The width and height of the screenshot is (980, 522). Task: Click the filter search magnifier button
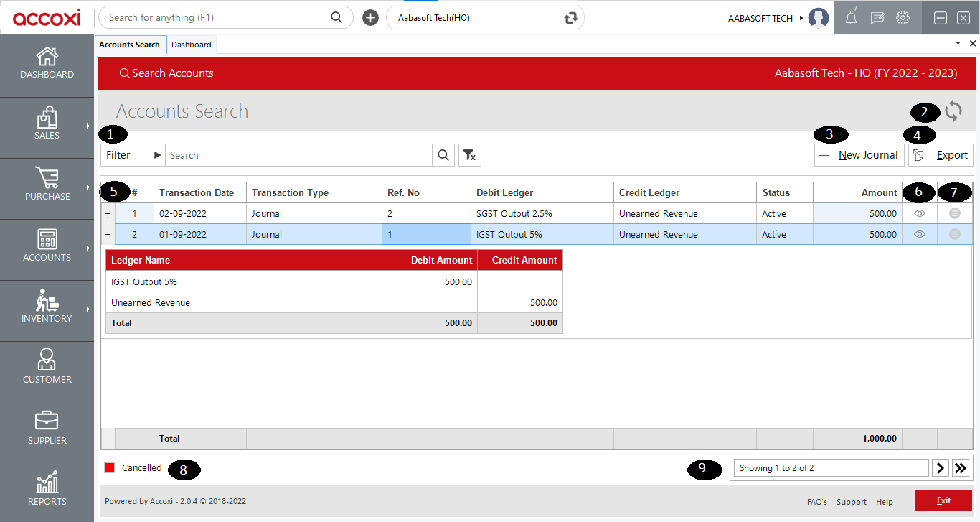[x=443, y=155]
